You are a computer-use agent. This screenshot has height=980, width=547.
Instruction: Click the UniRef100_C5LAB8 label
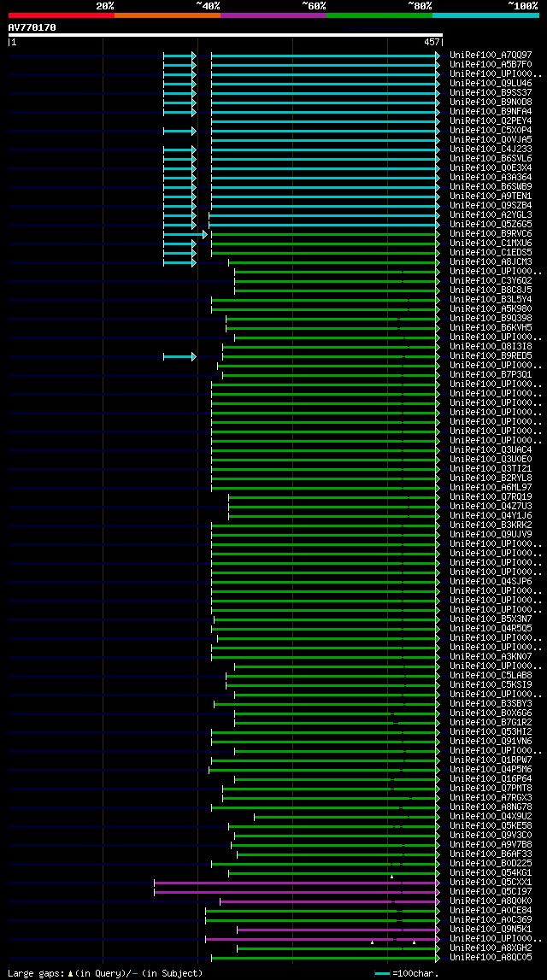[491, 676]
